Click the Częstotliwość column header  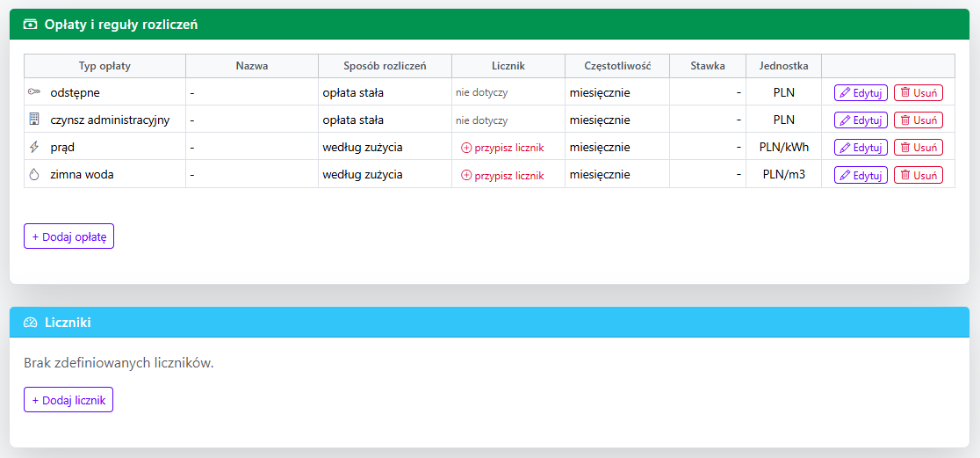616,66
